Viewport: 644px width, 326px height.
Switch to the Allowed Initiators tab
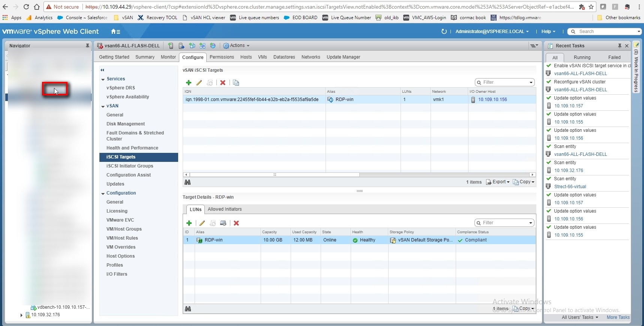[x=225, y=209]
